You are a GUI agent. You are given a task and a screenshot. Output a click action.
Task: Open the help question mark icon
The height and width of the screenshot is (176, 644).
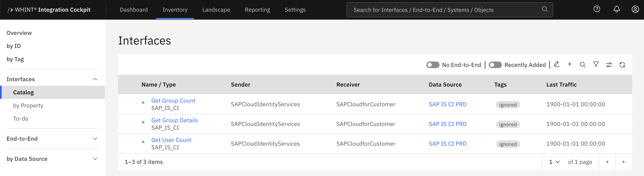[596, 9]
